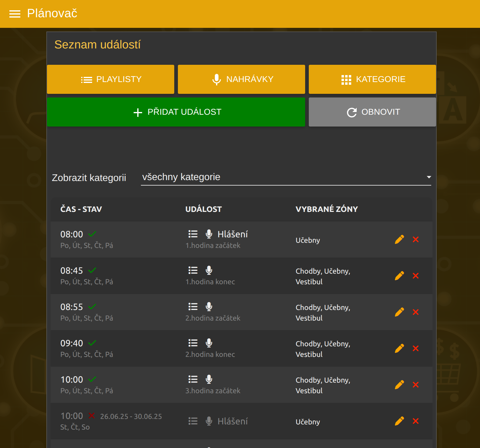Open the hamburger navigation menu
The image size is (480, 448).
pos(15,14)
